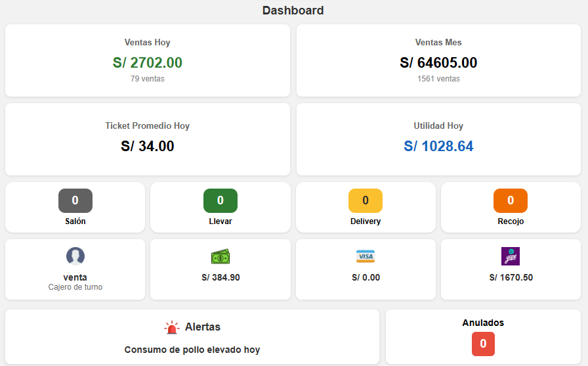Image resolution: width=588 pixels, height=366 pixels.
Task: Select the yellow Delivery counter badge
Action: pos(366,200)
